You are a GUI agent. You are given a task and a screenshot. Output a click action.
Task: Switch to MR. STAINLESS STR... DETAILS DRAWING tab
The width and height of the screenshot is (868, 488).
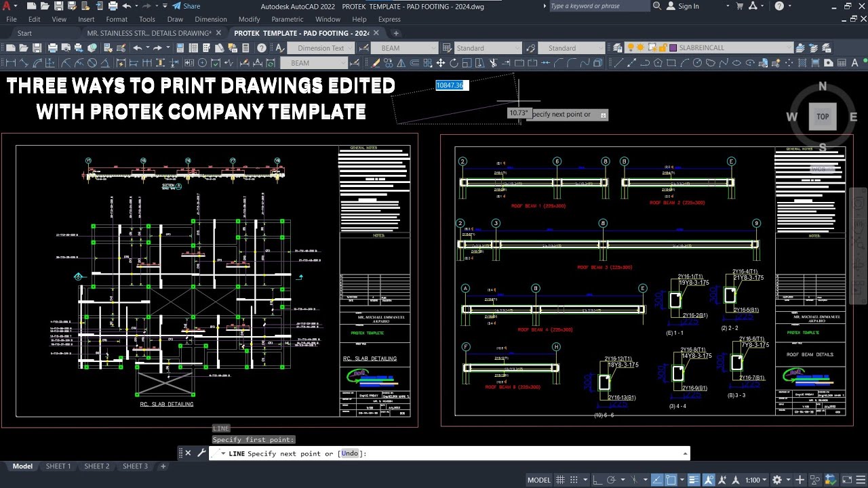(149, 33)
